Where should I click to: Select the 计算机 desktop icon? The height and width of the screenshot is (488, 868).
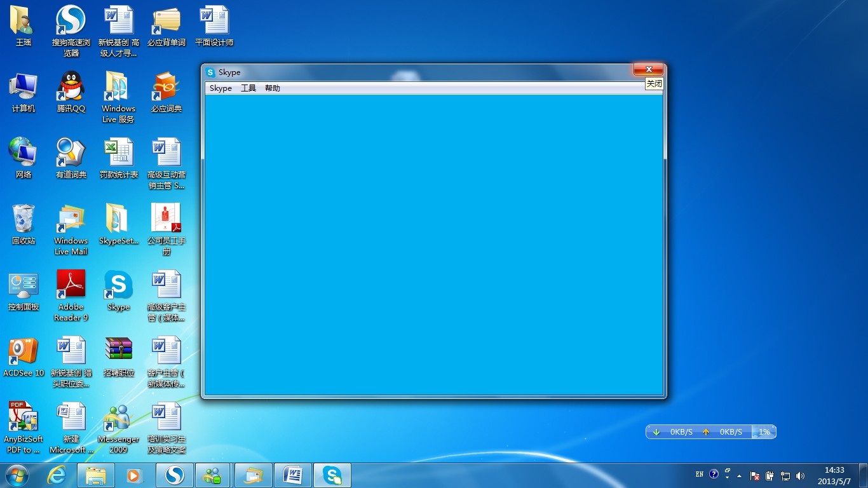pos(24,92)
